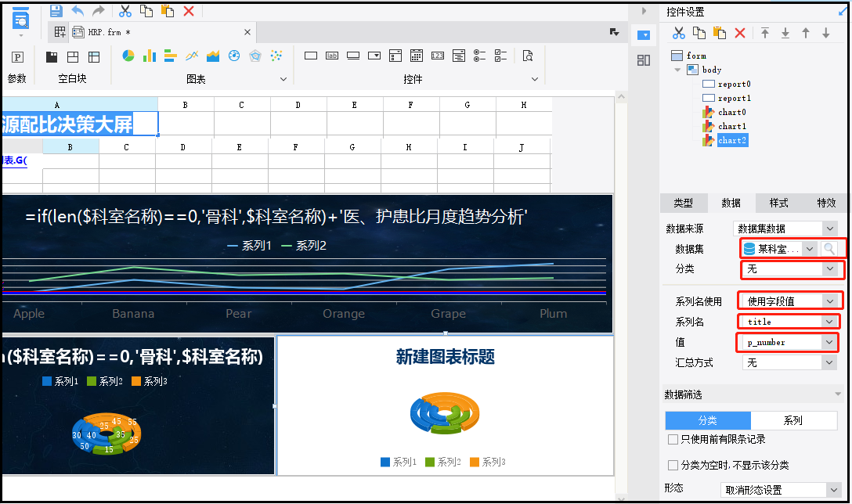Click the parameter P icon
852x504 pixels.
(17, 56)
